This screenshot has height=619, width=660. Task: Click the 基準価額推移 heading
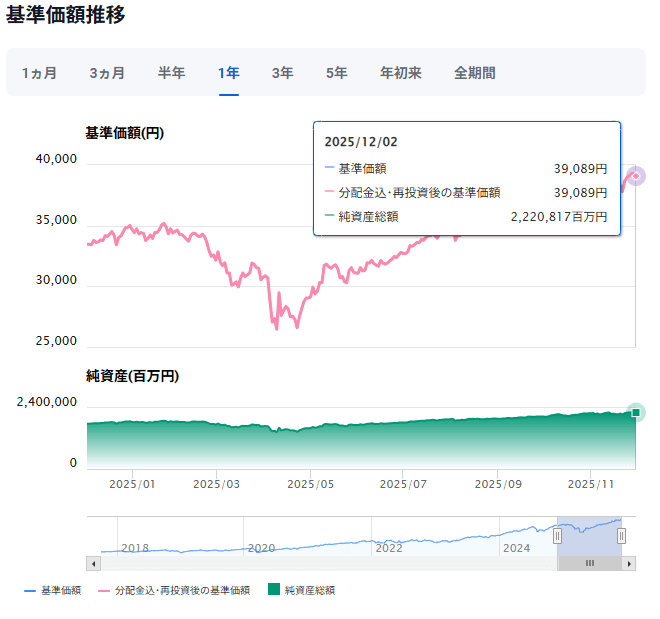[65, 15]
